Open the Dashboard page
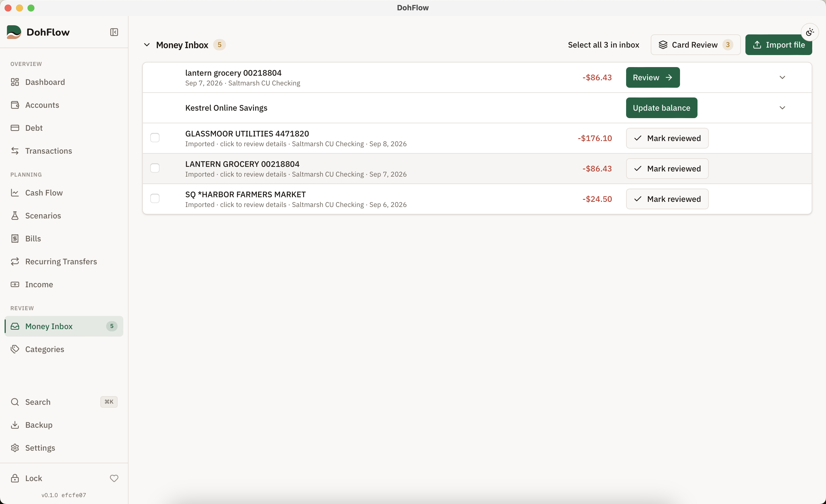The height and width of the screenshot is (504, 826). tap(64, 82)
